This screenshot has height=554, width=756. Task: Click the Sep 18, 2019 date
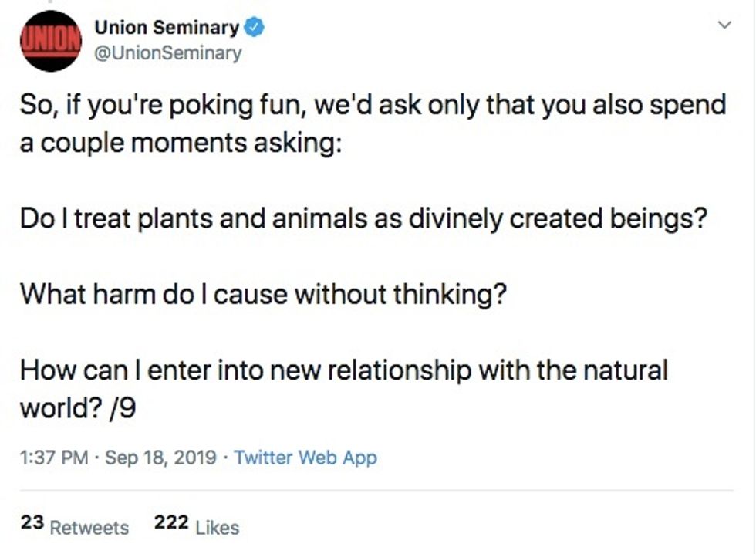tap(160, 458)
